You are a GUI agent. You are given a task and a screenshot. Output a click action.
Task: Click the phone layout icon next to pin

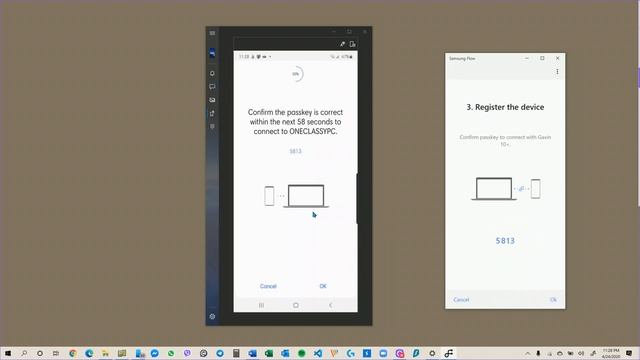[x=353, y=44]
